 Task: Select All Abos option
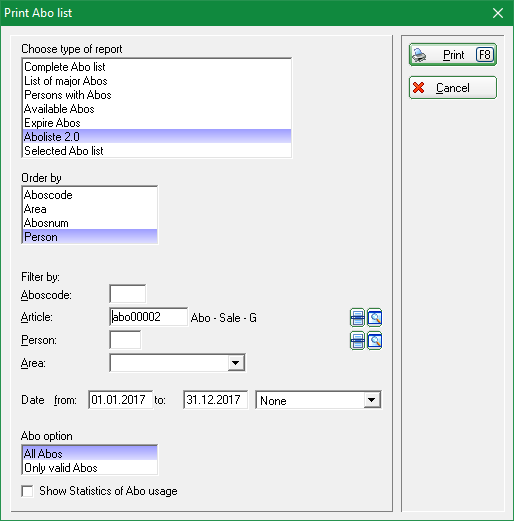pyautogui.click(x=90, y=453)
